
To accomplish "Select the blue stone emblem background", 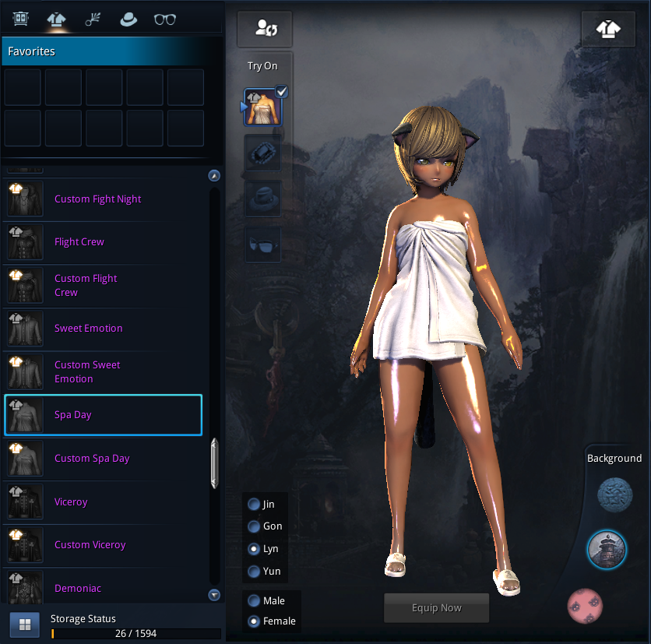I will coord(614,495).
